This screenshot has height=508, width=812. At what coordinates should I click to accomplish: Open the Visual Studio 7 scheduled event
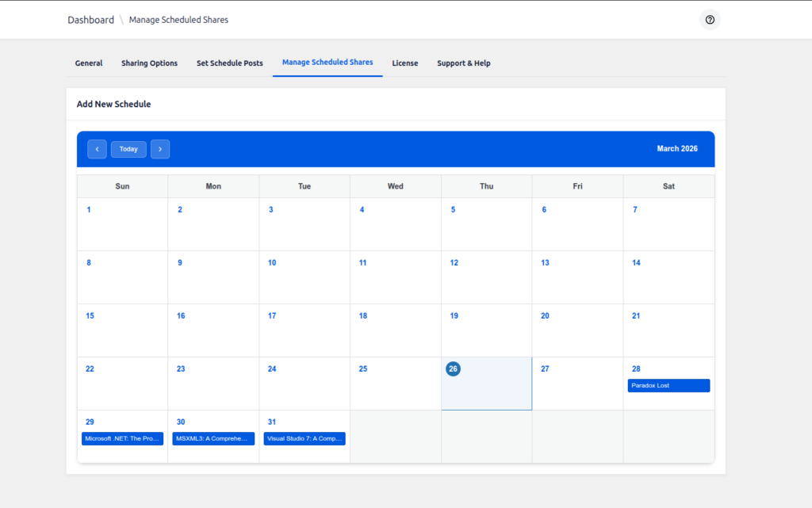click(x=304, y=439)
